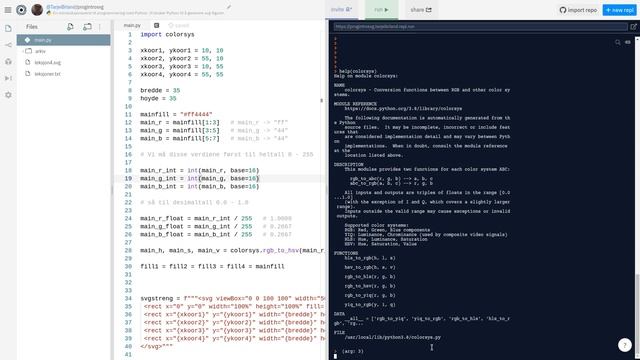
Task: Click line 1 'import colorsys'
Action: 167,35
